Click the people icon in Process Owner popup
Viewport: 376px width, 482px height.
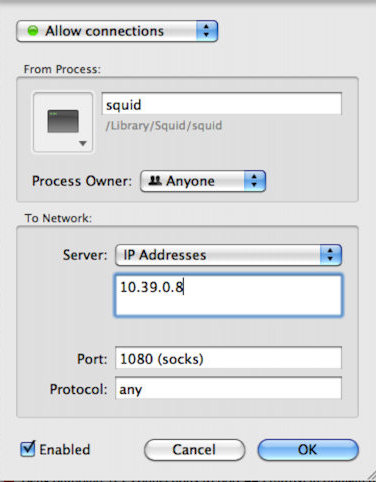click(155, 181)
